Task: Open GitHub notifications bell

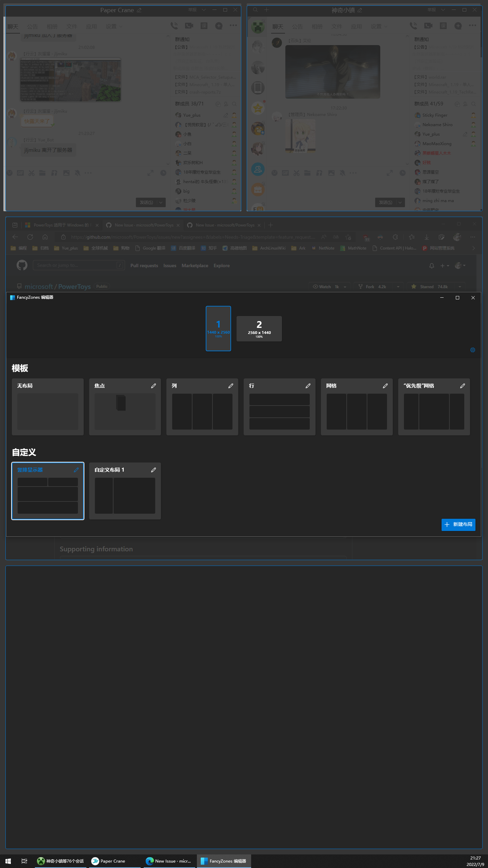Action: (432, 266)
